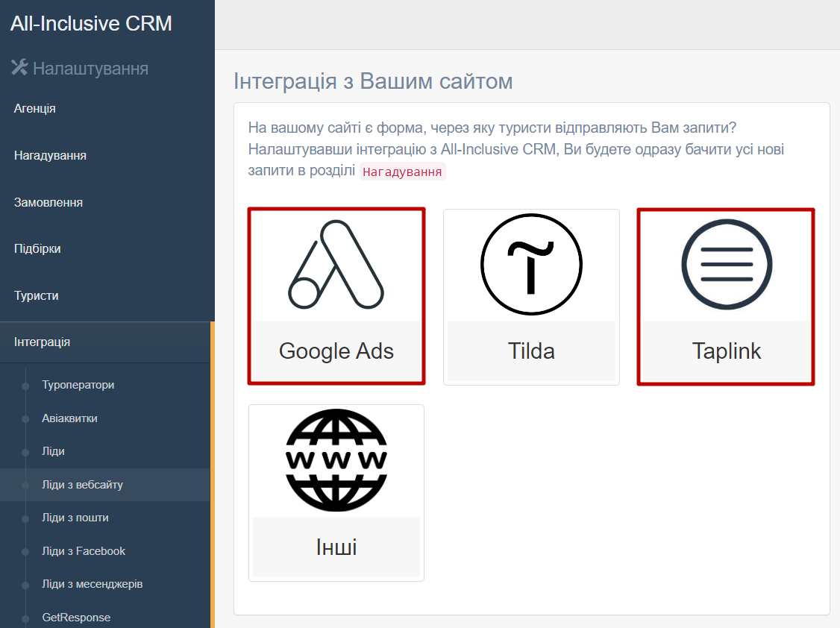Click the All-Inclusive CRM logo title
The image size is (840, 628).
tap(91, 24)
